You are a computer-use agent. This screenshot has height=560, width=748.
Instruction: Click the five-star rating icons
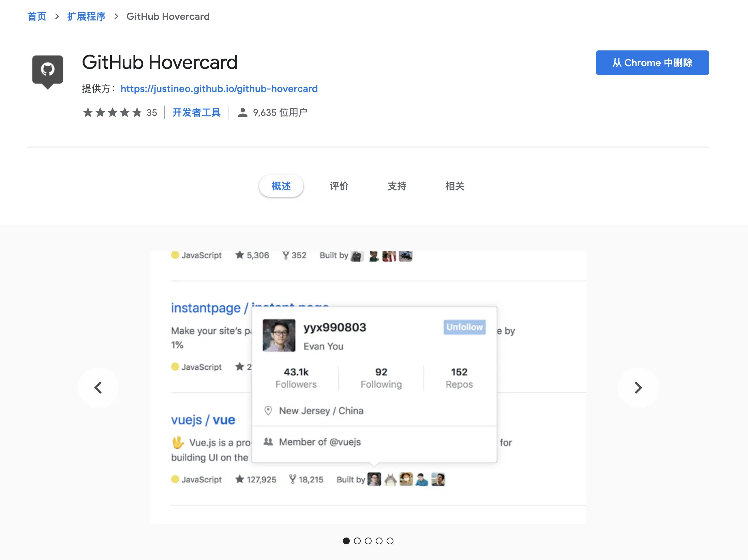click(x=112, y=112)
